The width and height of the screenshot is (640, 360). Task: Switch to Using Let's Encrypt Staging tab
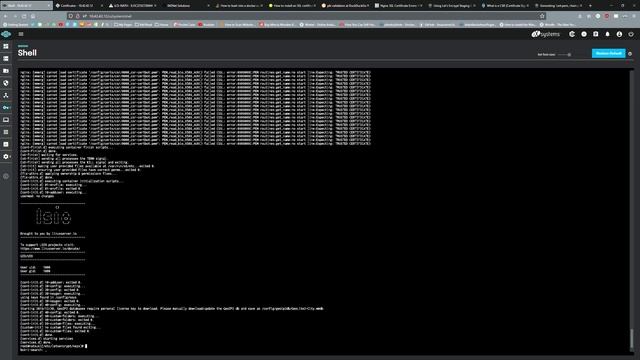tap(451, 6)
